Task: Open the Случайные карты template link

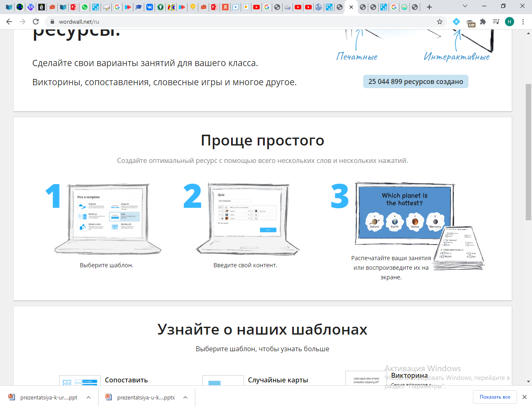Action: pos(278,380)
